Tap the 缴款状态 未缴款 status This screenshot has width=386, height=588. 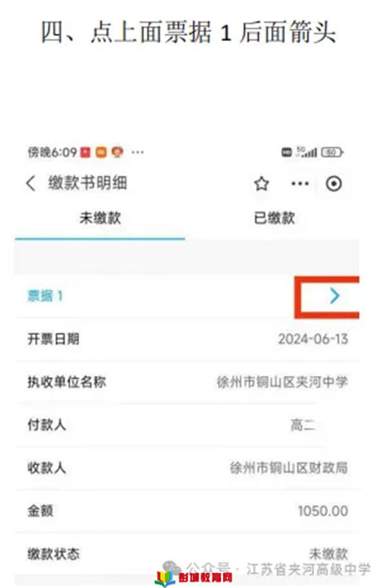click(329, 554)
